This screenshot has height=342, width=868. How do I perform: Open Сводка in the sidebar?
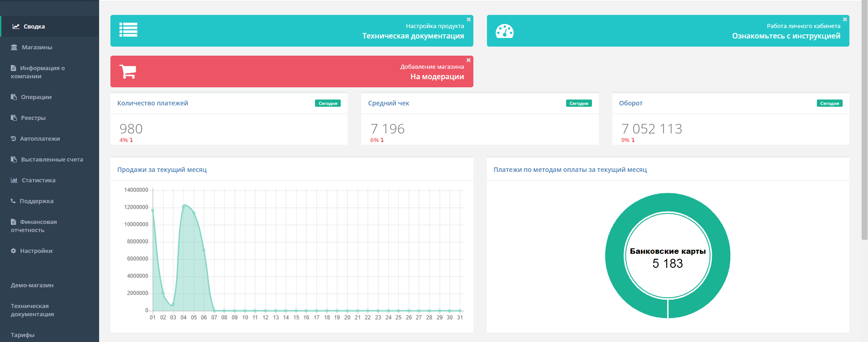click(49, 26)
